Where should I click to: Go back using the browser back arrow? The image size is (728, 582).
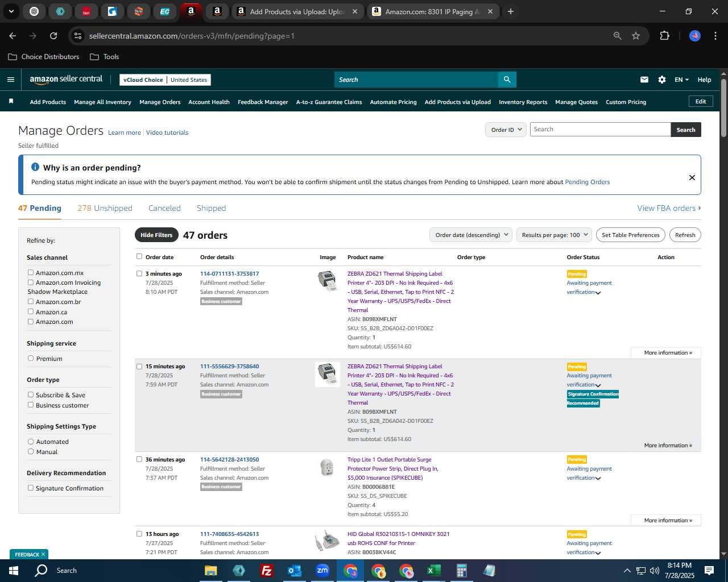pyautogui.click(x=13, y=36)
